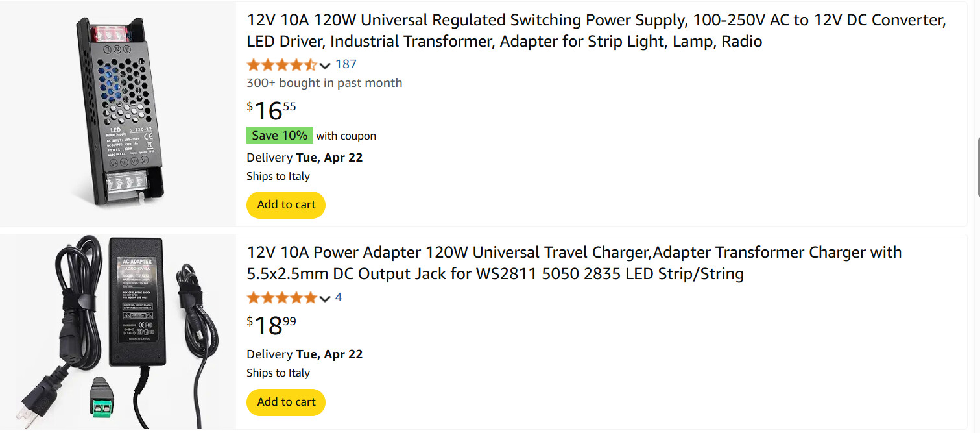Viewport: 980px width, 433px height.
Task: Open the Universal Regulated Switching Power Supply title
Action: pos(595,31)
